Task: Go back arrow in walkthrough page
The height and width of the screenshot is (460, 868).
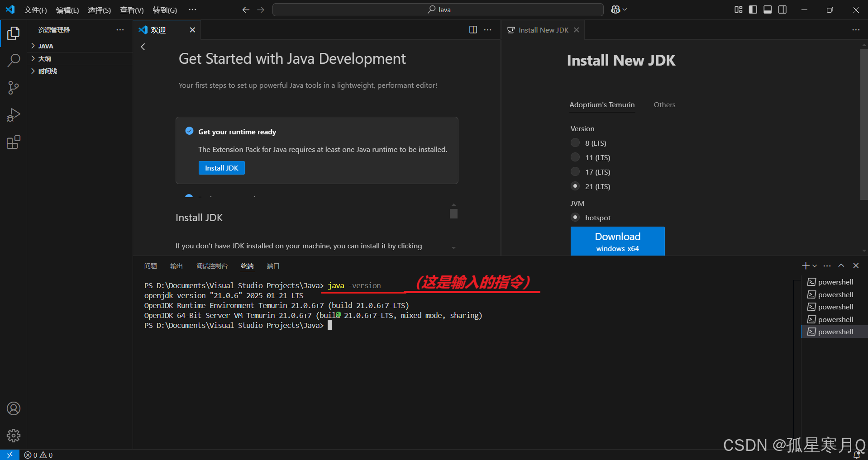Action: pyautogui.click(x=143, y=47)
